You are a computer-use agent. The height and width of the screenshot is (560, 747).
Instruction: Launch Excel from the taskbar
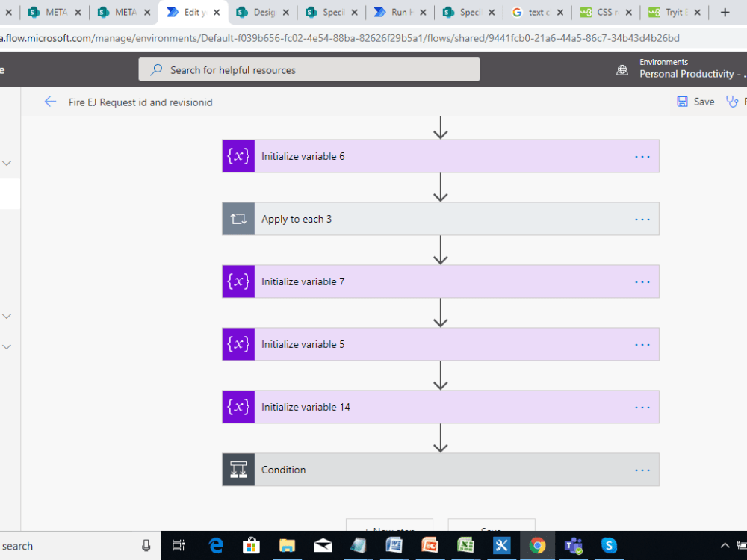(465, 546)
